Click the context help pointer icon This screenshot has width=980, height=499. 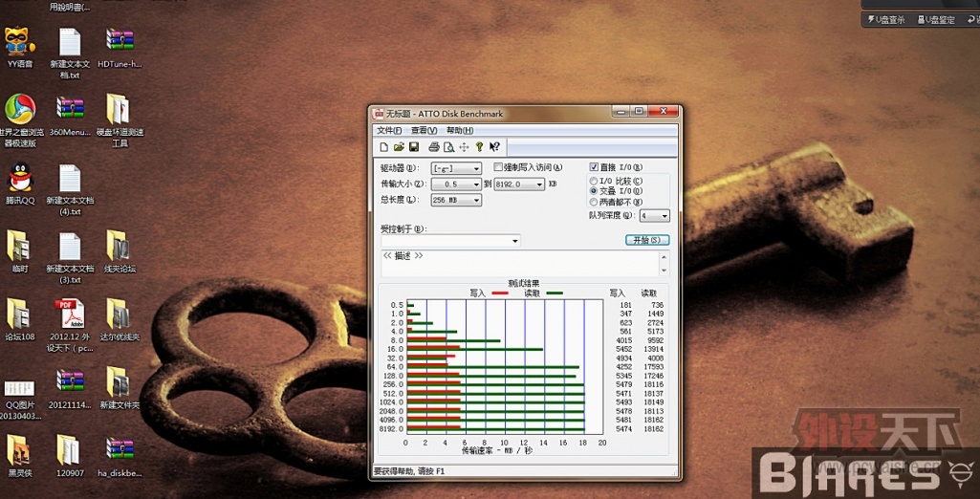click(x=494, y=147)
